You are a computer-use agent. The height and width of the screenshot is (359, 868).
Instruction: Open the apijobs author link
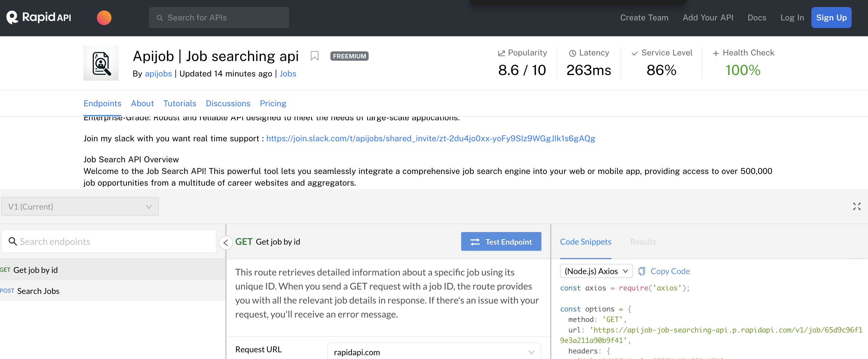[x=158, y=74]
